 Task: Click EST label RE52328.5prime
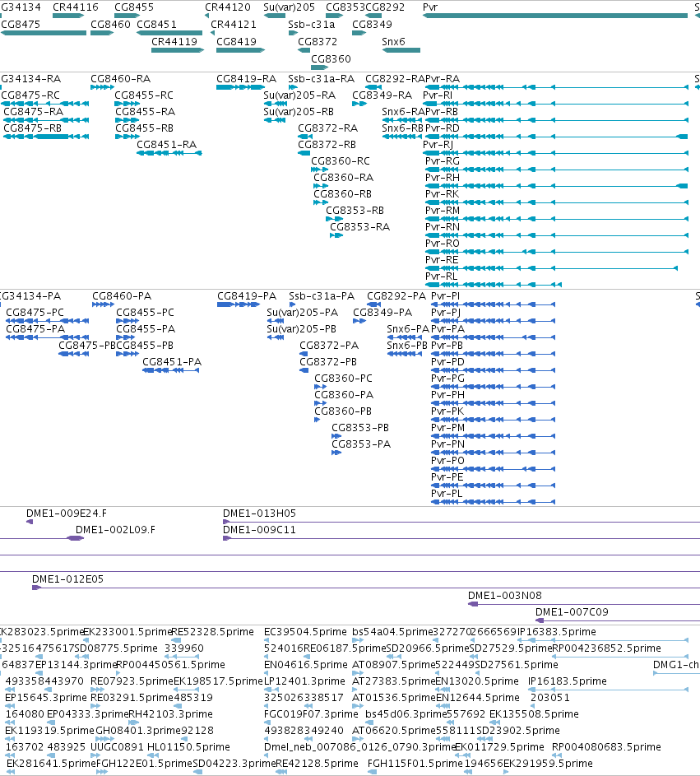pyautogui.click(x=212, y=632)
